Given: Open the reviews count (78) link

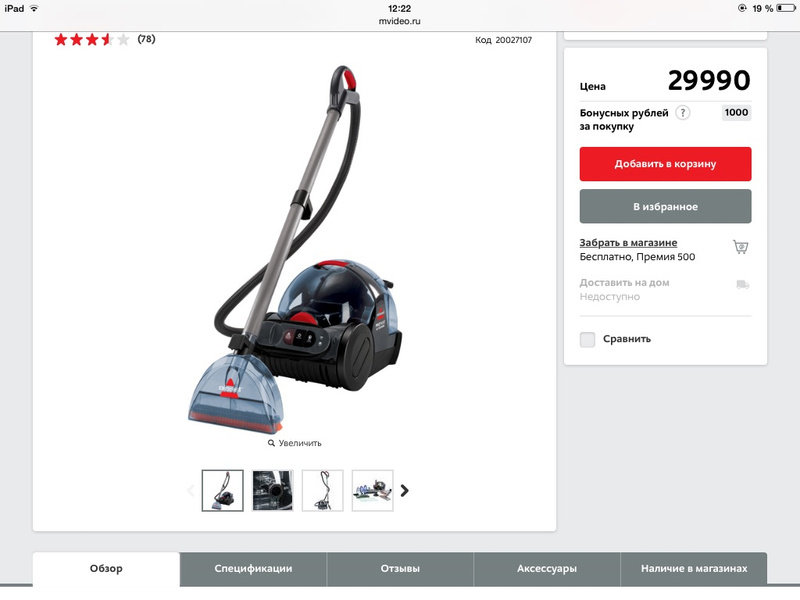Looking at the screenshot, I should point(146,39).
